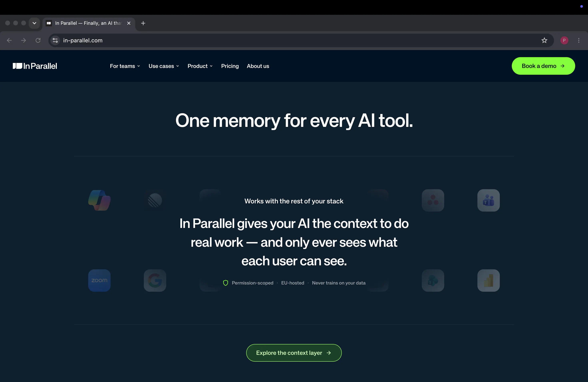The height and width of the screenshot is (382, 588).
Task: Open the Pricing page
Action: coord(230,66)
